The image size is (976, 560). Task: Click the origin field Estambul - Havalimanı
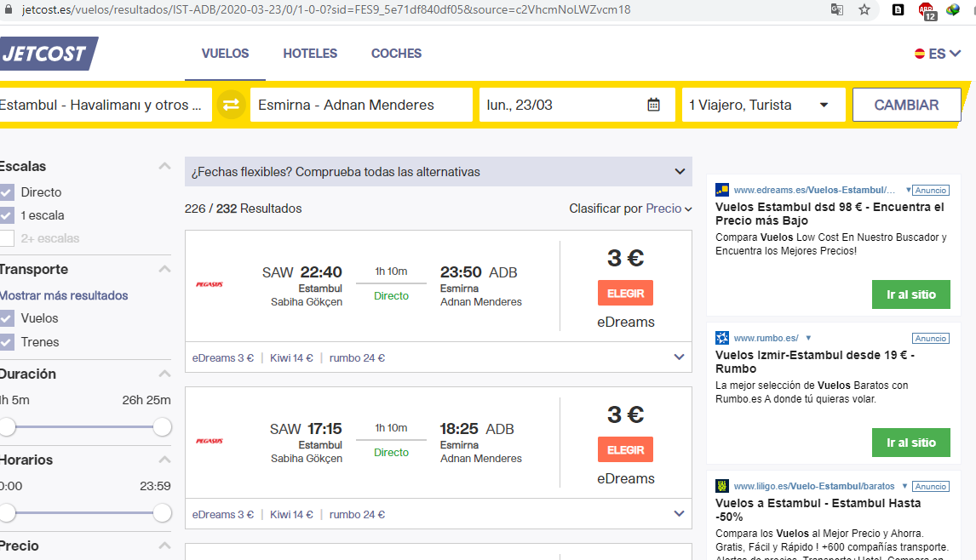click(x=105, y=105)
